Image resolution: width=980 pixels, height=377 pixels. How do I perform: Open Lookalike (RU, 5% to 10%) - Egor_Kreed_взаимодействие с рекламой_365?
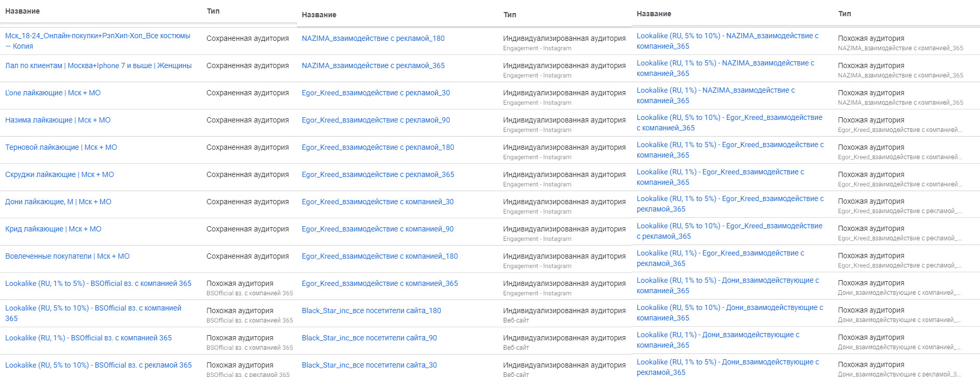729,231
